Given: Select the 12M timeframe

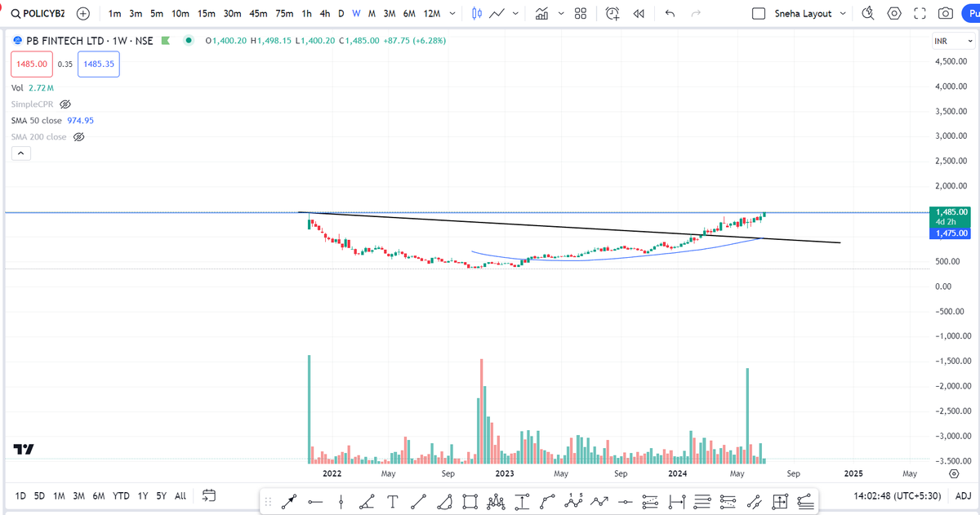Looking at the screenshot, I should [432, 14].
